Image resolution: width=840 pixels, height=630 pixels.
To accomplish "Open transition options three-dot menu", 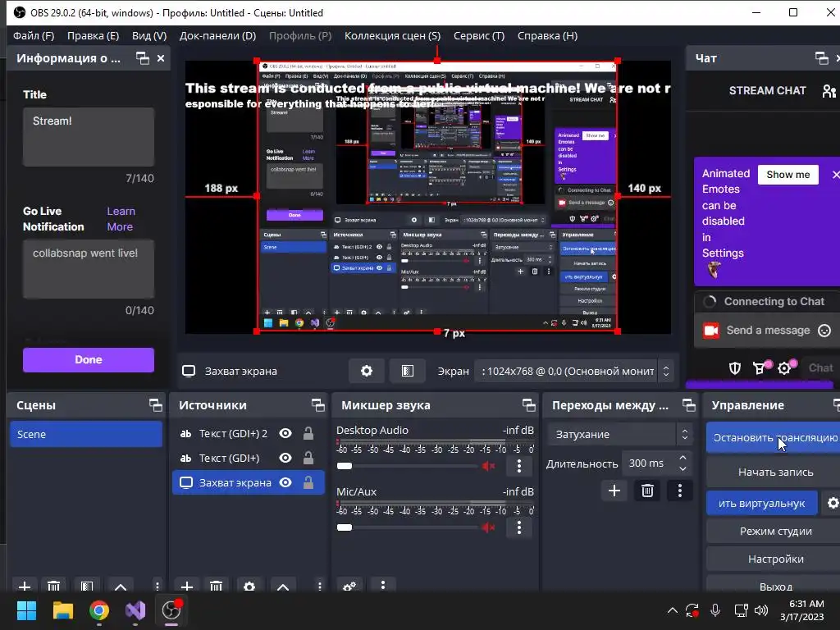I will pos(680,491).
